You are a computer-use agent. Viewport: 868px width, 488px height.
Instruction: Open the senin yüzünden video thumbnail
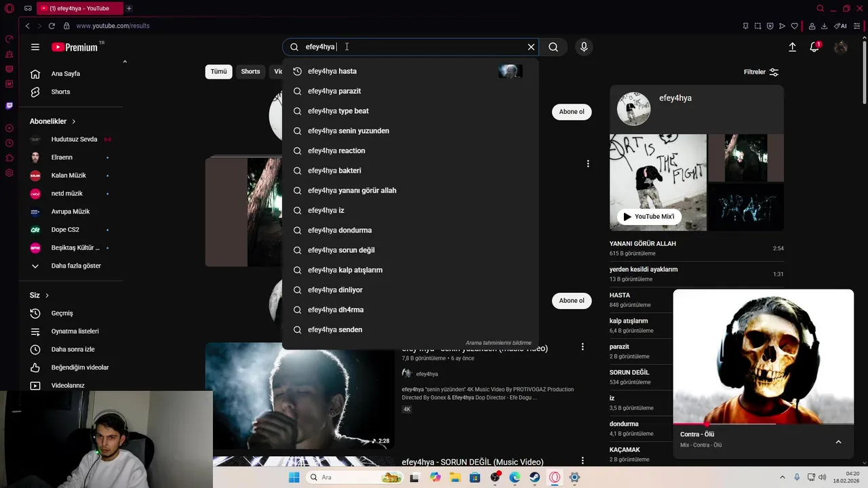click(300, 396)
